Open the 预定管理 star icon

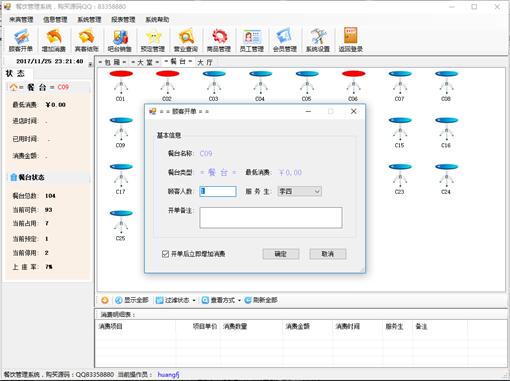pyautogui.click(x=153, y=40)
